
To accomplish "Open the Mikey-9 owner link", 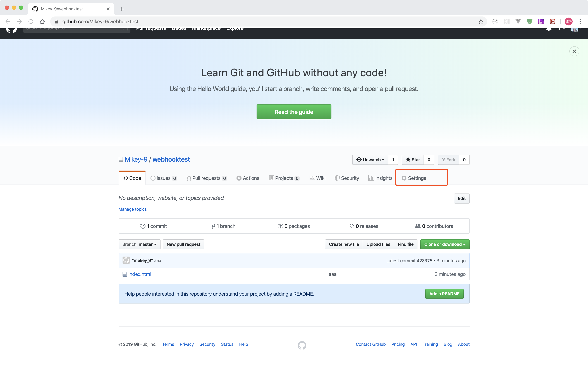I will [136, 159].
